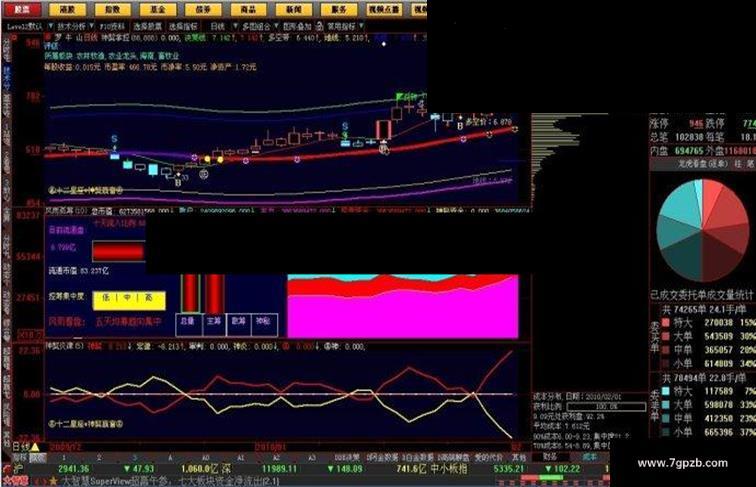
Task: Click the 流通市值 83.237亿 value
Action: [x=79, y=271]
